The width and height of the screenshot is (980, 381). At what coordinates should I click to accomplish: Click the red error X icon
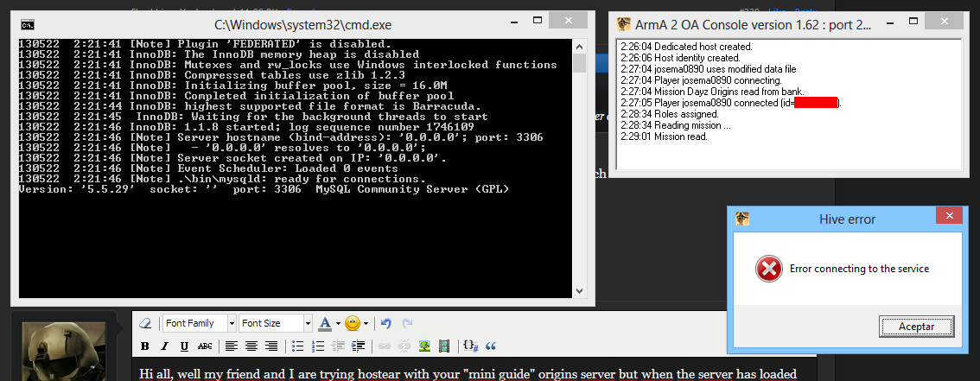click(768, 270)
